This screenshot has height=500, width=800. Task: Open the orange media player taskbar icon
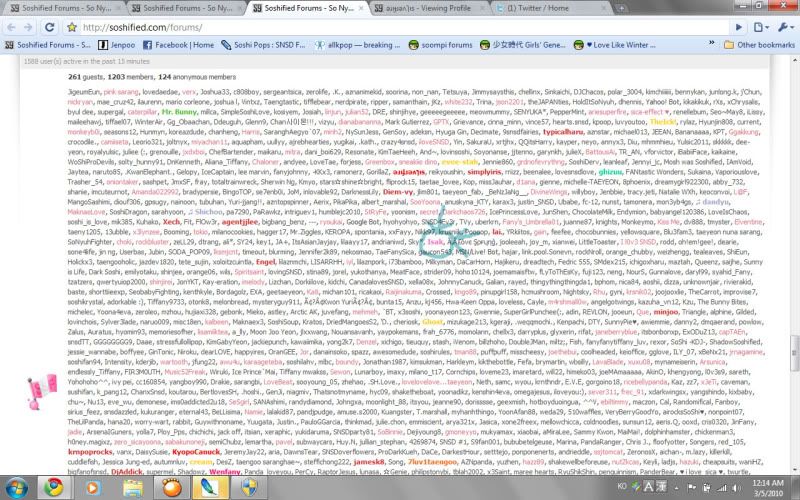pyautogui.click(x=172, y=488)
